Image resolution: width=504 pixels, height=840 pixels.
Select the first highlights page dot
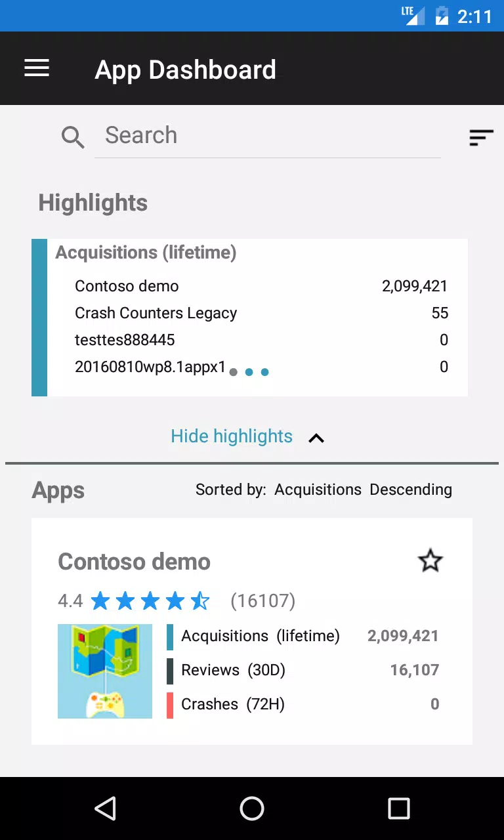pyautogui.click(x=234, y=372)
